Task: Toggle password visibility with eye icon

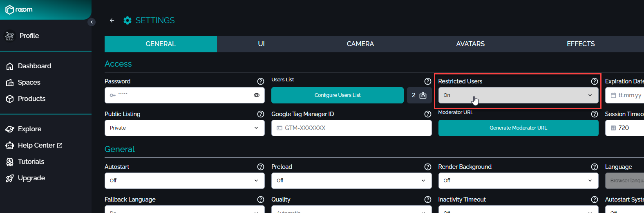Action: point(257,95)
